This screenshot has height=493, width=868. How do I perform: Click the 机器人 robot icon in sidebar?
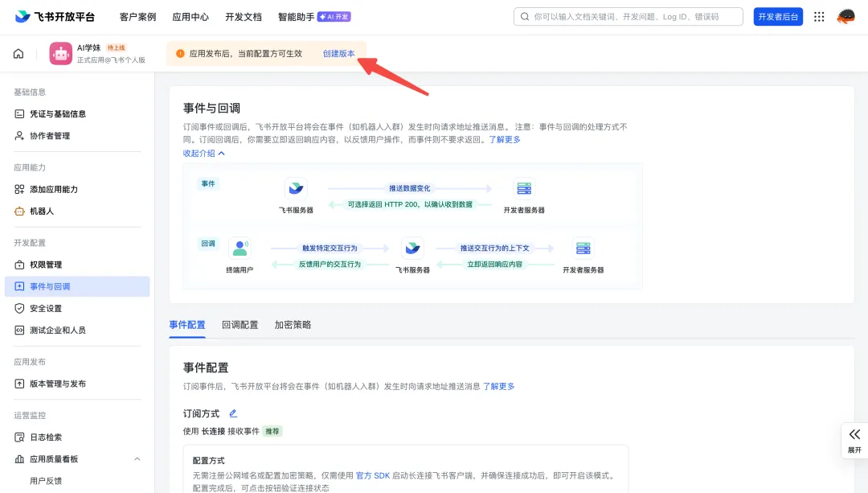click(x=19, y=211)
